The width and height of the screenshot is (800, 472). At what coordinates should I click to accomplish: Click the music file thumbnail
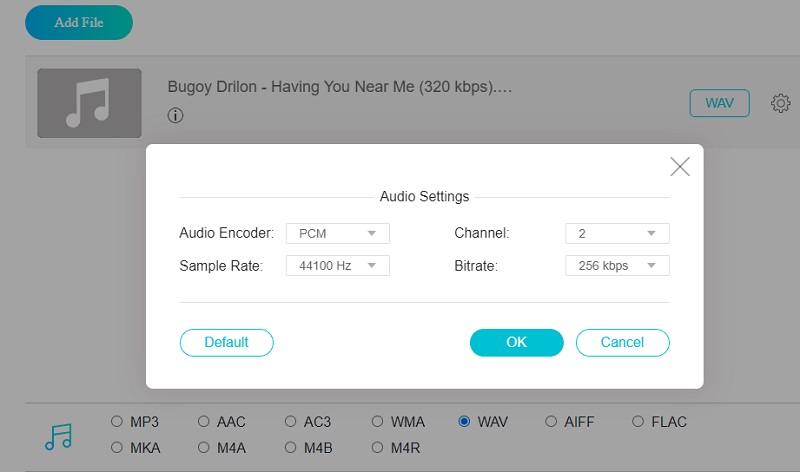coord(89,103)
